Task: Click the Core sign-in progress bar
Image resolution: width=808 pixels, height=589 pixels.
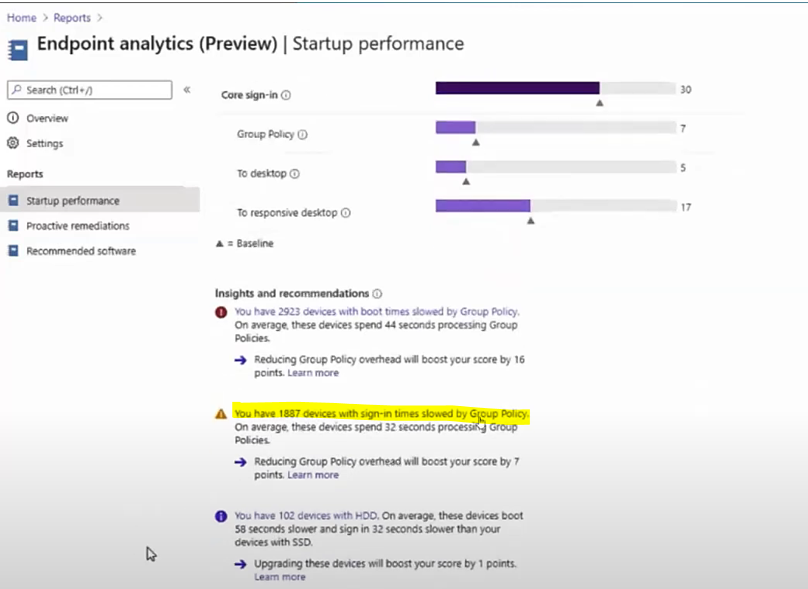Action: (556, 88)
